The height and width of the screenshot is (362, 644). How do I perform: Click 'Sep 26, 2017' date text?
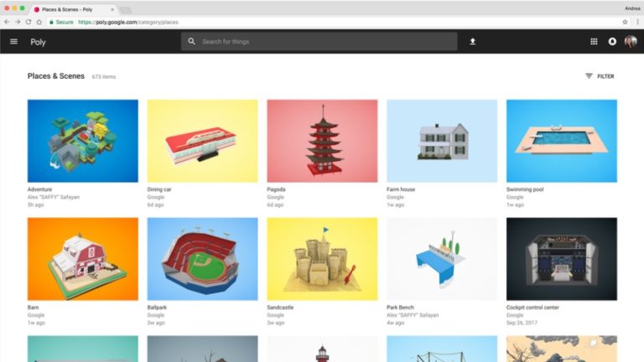pos(522,323)
